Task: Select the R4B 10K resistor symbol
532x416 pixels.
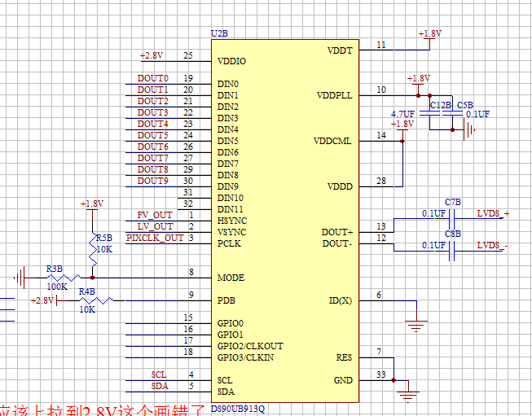Action: (96, 300)
